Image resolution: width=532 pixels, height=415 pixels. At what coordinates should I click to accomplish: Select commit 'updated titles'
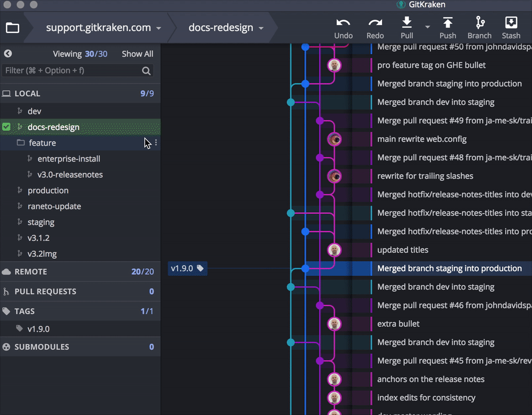click(403, 250)
